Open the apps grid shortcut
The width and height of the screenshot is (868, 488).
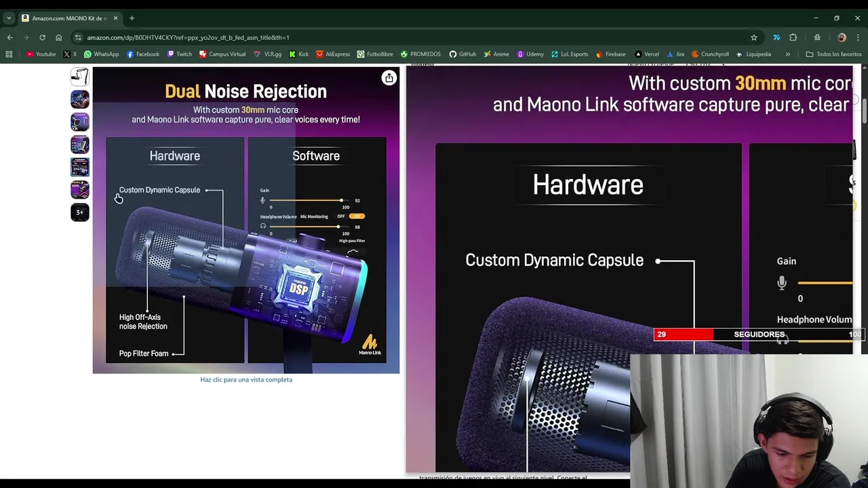[x=9, y=54]
